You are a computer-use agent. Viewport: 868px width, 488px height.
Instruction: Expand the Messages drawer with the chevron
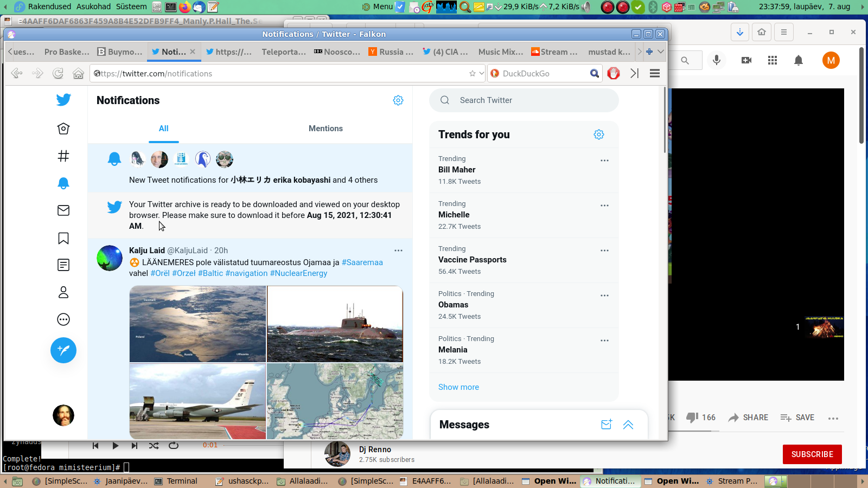[x=628, y=425]
